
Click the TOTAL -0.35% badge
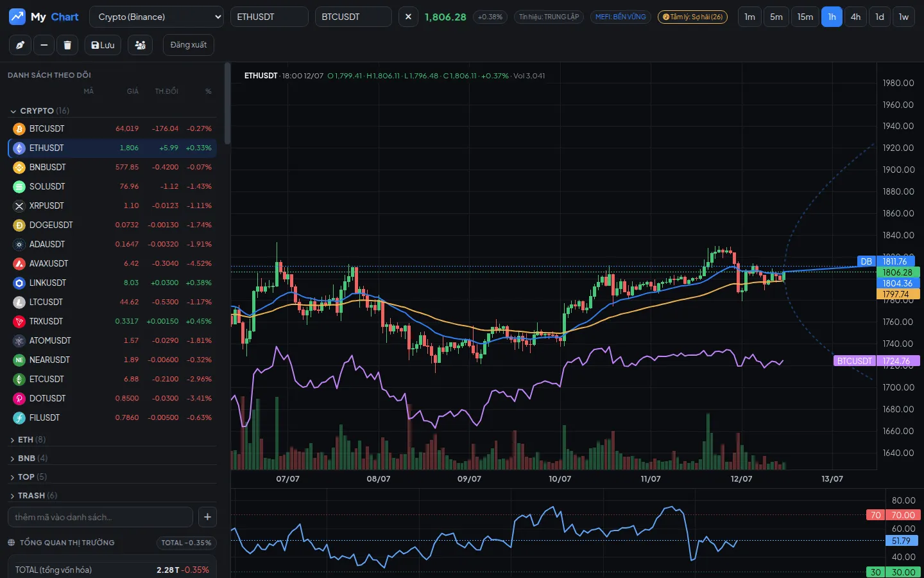coord(186,543)
